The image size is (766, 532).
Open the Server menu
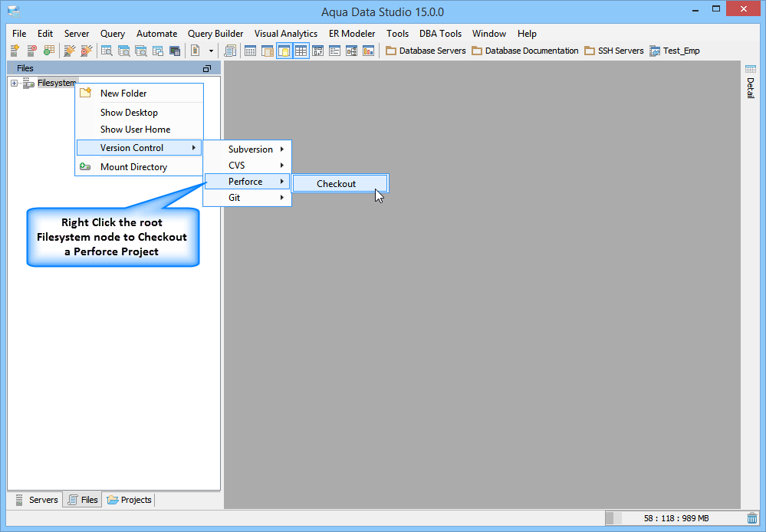(x=77, y=34)
